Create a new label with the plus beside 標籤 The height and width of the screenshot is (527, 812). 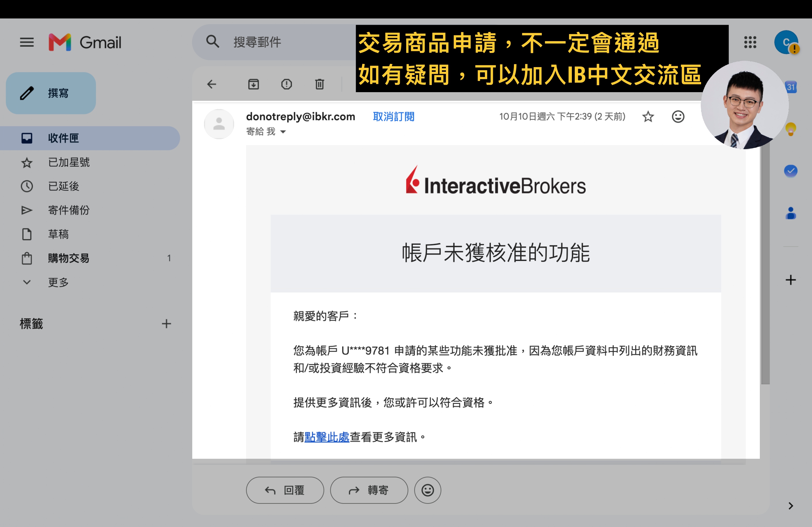click(x=166, y=323)
